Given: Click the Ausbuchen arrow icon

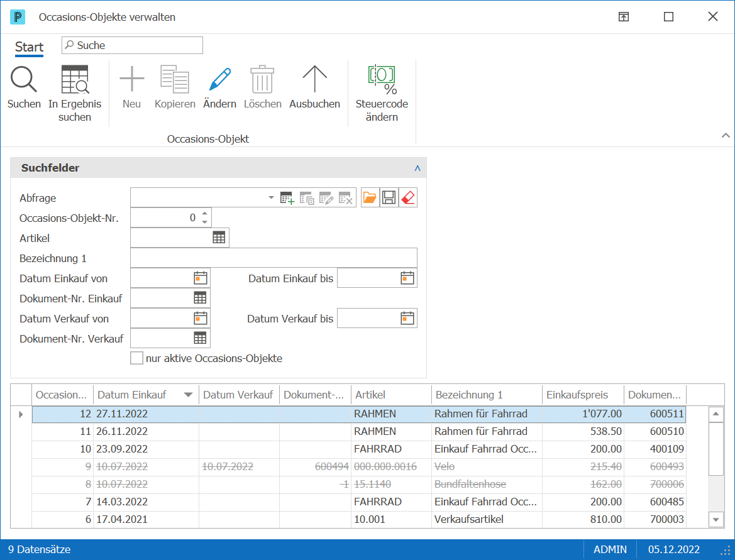Looking at the screenshot, I should point(314,79).
